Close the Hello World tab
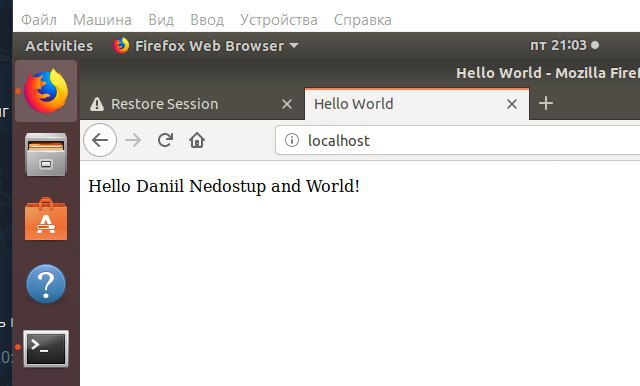 point(512,104)
